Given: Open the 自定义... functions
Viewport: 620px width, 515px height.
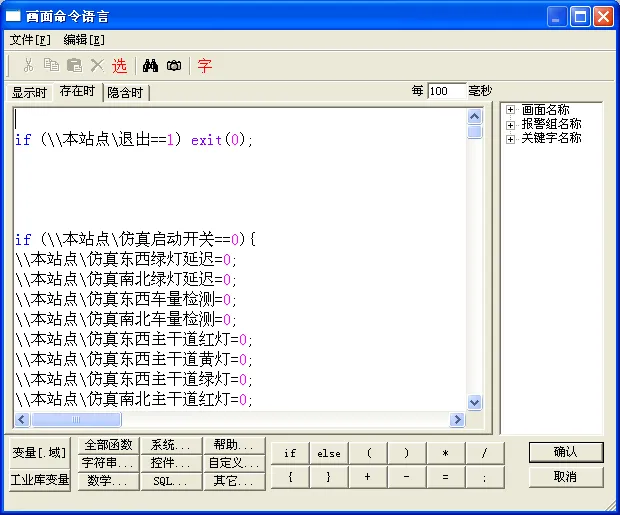Looking at the screenshot, I should (x=234, y=463).
